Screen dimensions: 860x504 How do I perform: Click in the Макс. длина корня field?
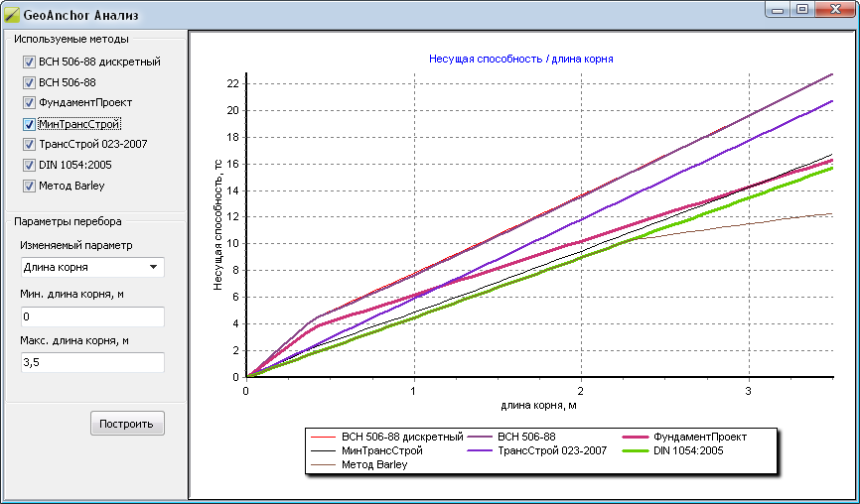(x=92, y=363)
